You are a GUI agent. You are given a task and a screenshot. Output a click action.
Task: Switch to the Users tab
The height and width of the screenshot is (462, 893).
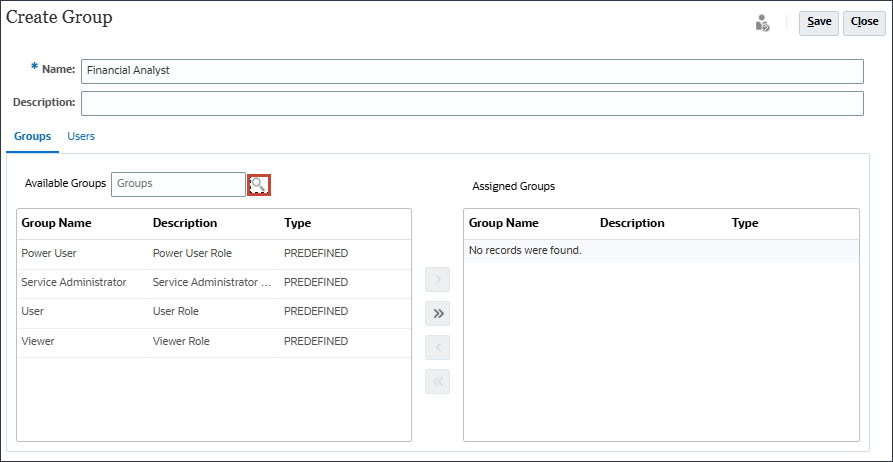coord(81,136)
